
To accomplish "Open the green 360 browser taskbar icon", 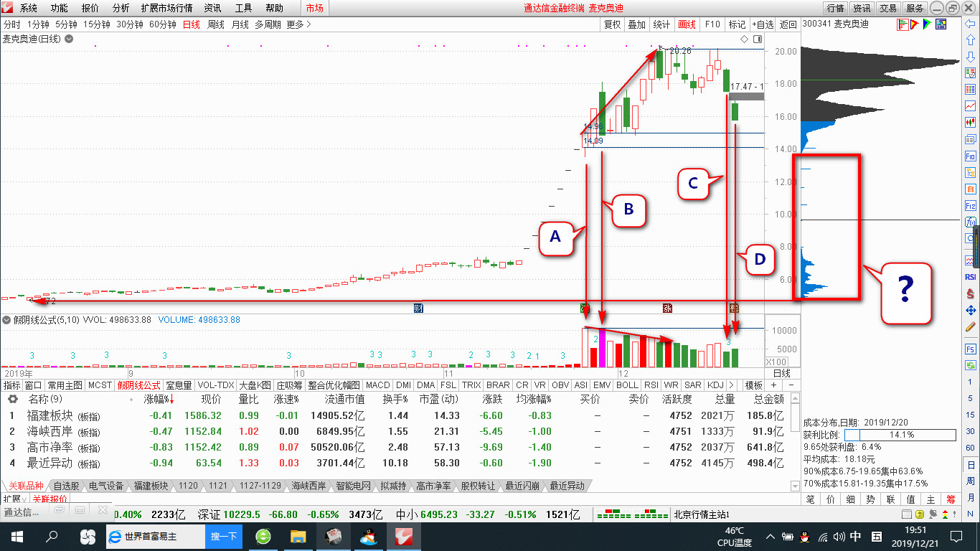I will pos(263,536).
